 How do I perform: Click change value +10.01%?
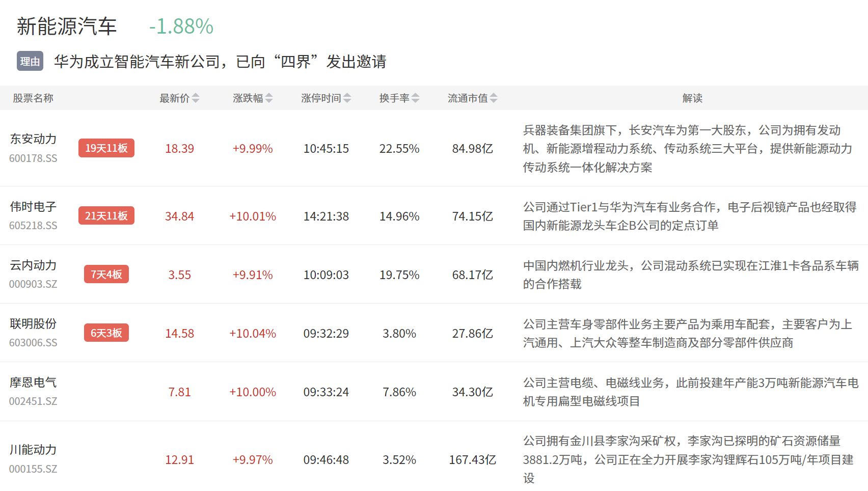tap(253, 216)
